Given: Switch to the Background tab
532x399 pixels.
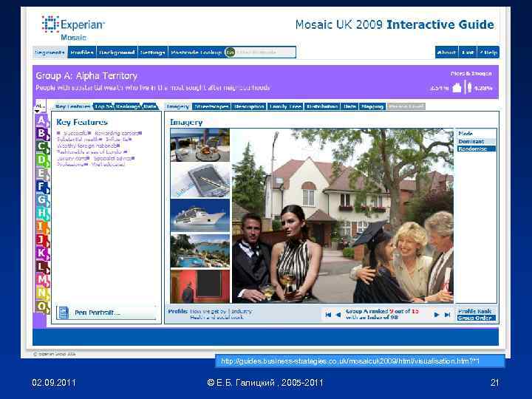Looking at the screenshot, I should [117, 52].
